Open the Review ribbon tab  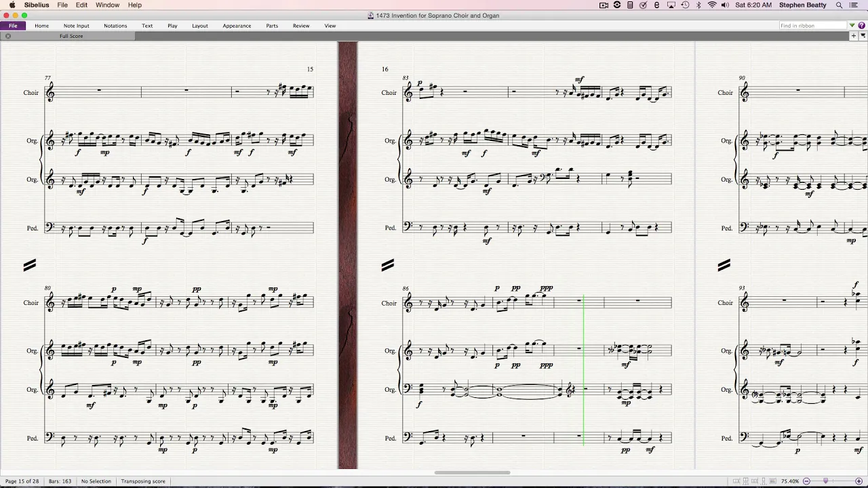tap(301, 26)
